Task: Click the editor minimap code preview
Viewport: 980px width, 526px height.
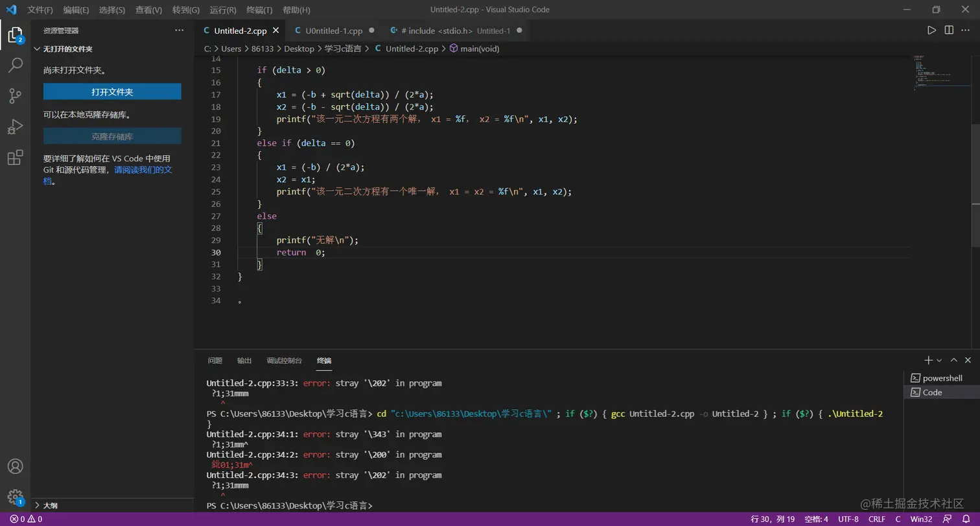Action: point(933,73)
